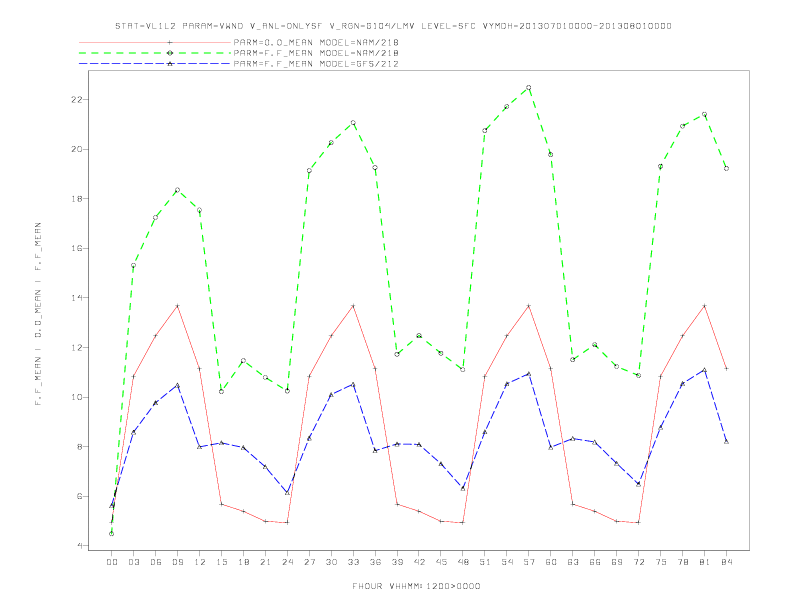Select legend text PARM=O.O_MEAN MODEL=NAM/218

click(x=316, y=42)
